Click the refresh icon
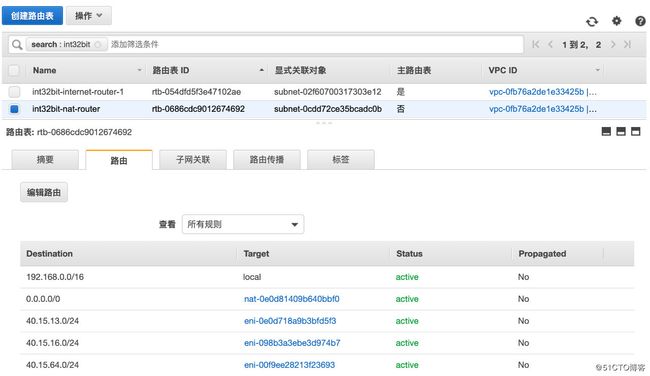This screenshot has height=376, width=650. point(592,21)
